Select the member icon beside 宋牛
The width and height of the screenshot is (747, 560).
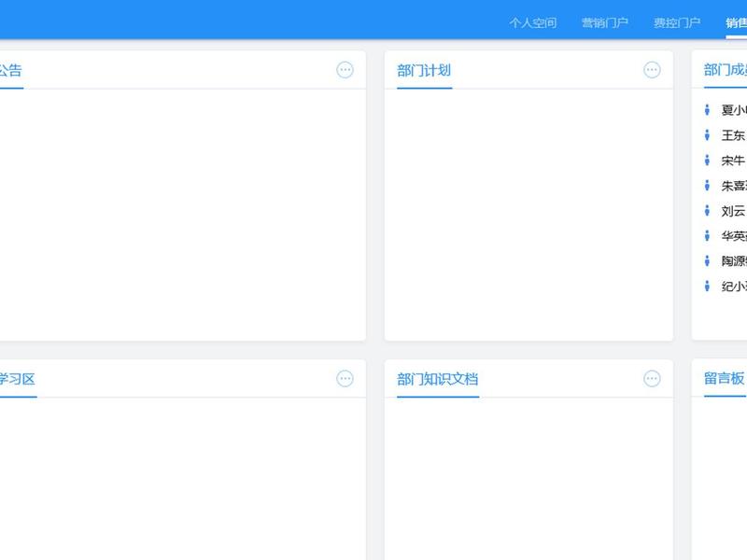click(x=707, y=161)
